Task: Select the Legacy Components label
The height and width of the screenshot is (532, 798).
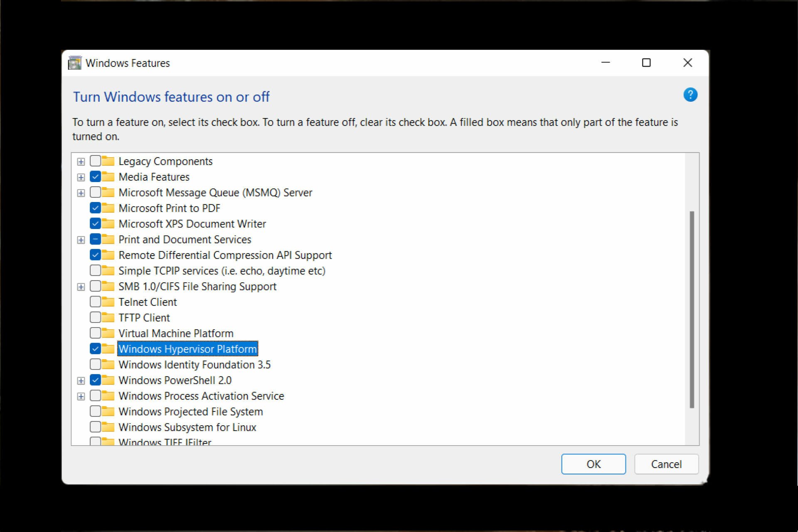Action: click(165, 161)
